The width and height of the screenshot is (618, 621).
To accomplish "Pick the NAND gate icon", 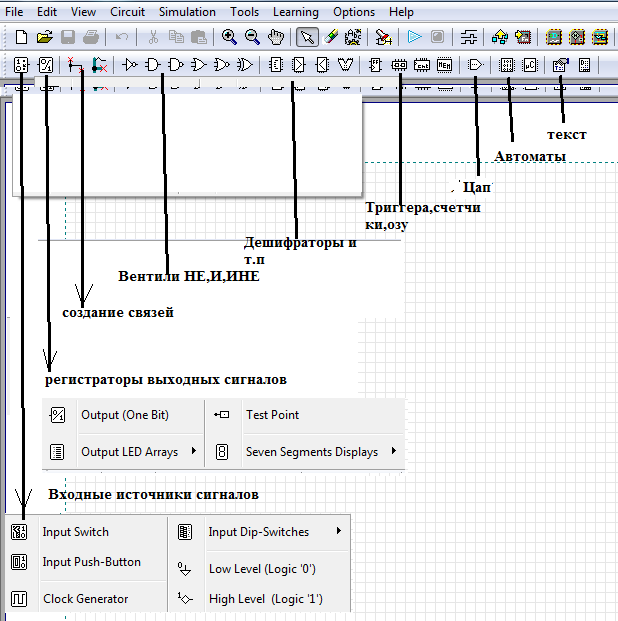I will (176, 65).
